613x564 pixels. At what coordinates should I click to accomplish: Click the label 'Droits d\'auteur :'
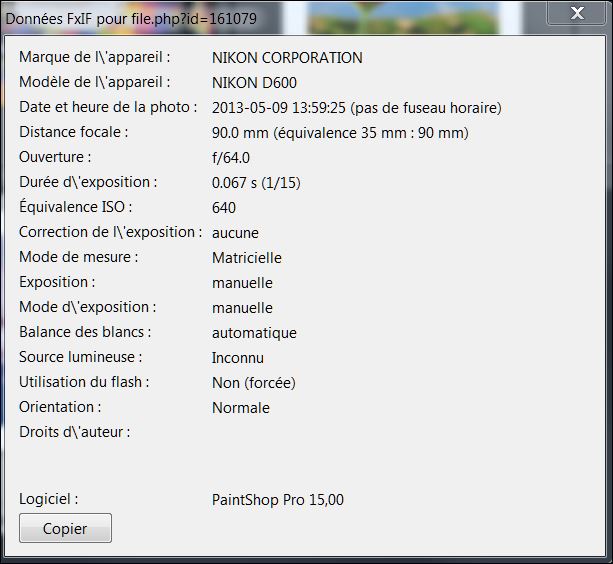[75, 432]
